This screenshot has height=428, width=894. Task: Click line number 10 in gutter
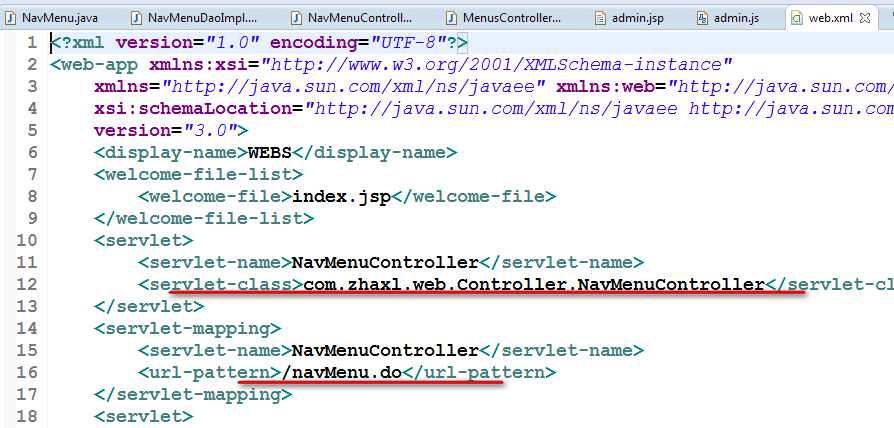tap(26, 240)
